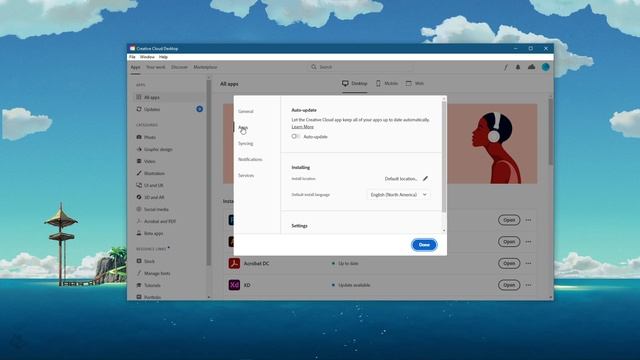Show Web apps tab

pyautogui.click(x=415, y=83)
